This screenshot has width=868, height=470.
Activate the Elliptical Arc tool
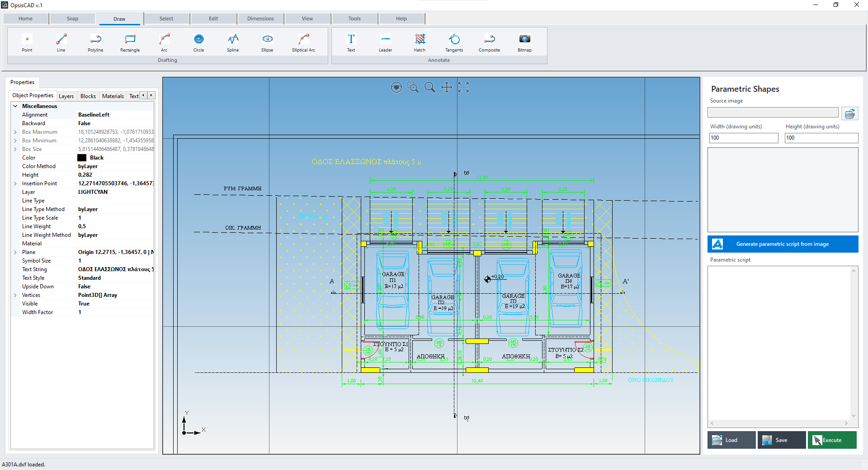point(303,43)
